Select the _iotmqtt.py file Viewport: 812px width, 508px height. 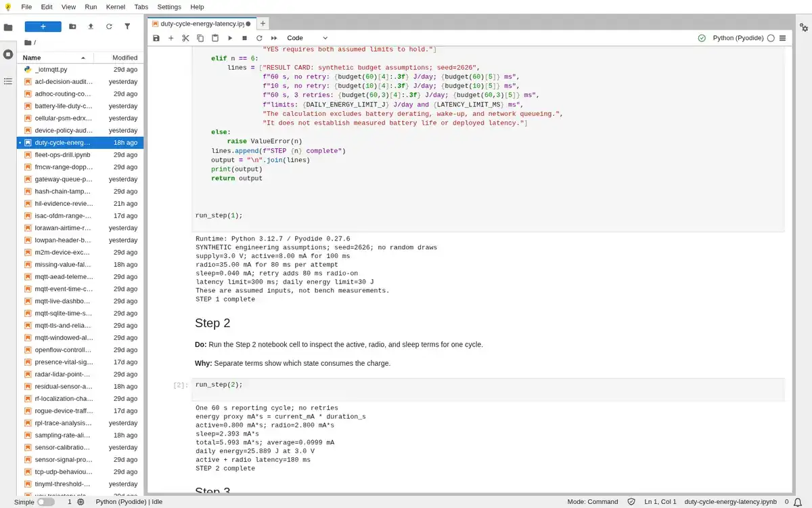(79, 70)
